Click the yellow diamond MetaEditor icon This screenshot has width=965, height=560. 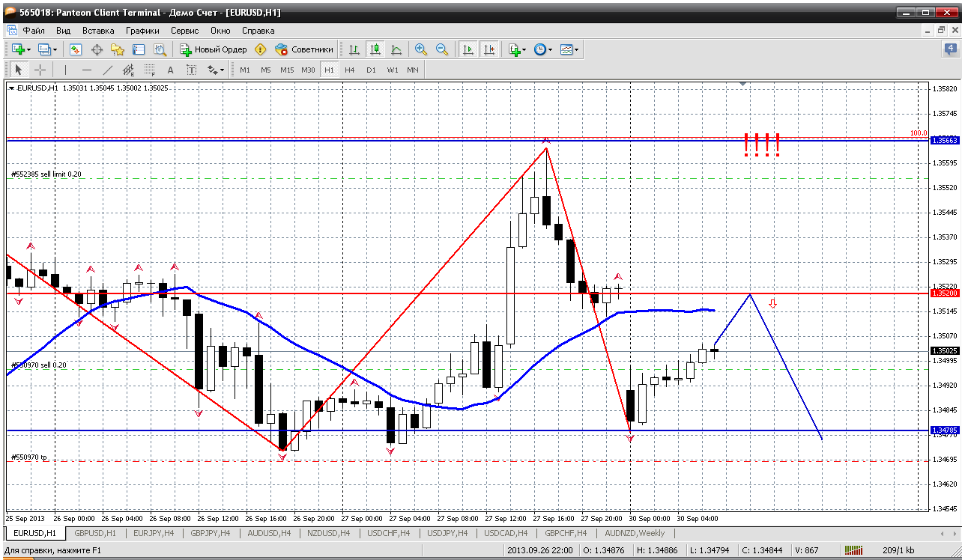pyautogui.click(x=261, y=49)
